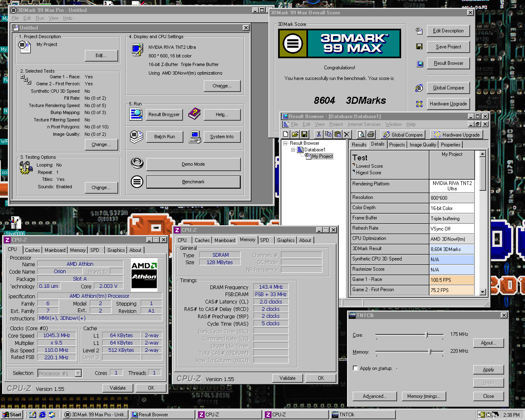The image size is (525, 420).
Task: Click the Open folder icon in Result Browser toolbar
Action: point(295,134)
